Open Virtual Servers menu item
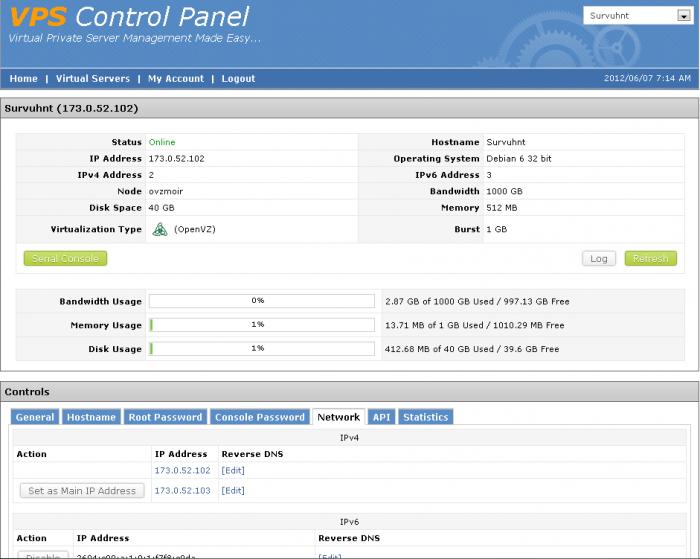700x559 pixels. point(93,79)
